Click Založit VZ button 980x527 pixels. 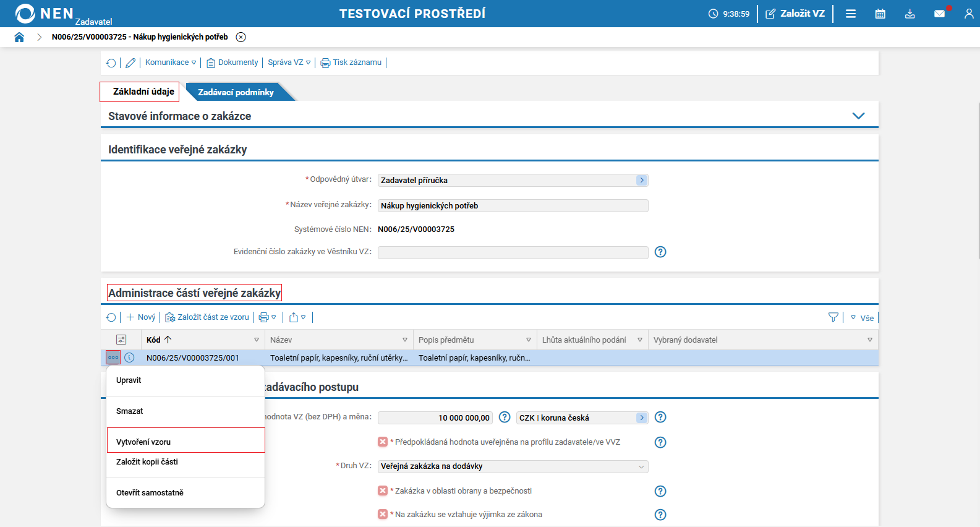[795, 14]
